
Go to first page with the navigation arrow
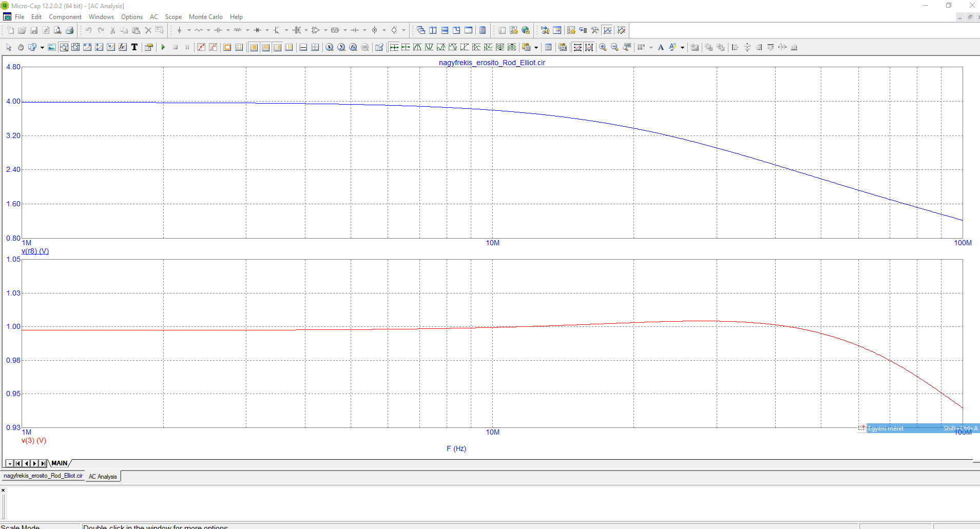(x=18, y=463)
